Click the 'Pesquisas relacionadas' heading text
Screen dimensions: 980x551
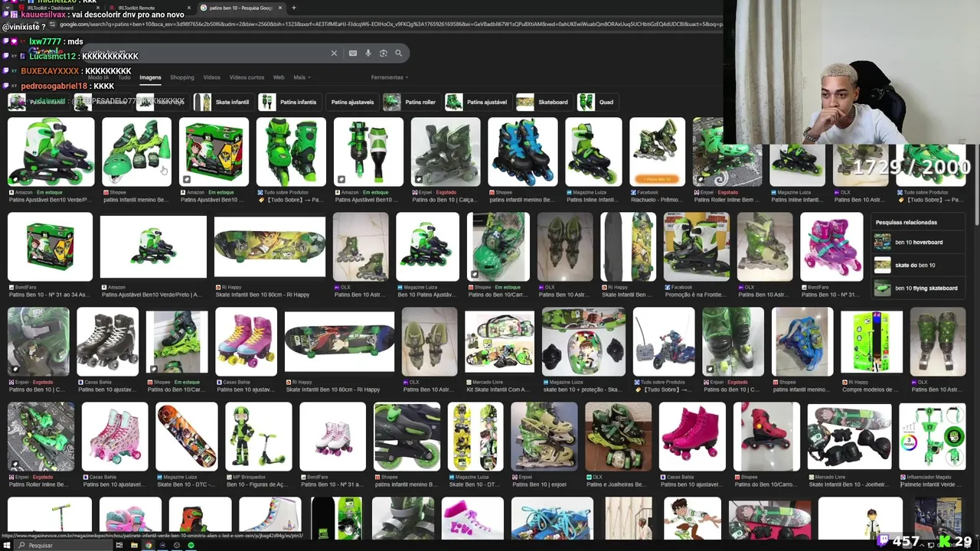906,222
